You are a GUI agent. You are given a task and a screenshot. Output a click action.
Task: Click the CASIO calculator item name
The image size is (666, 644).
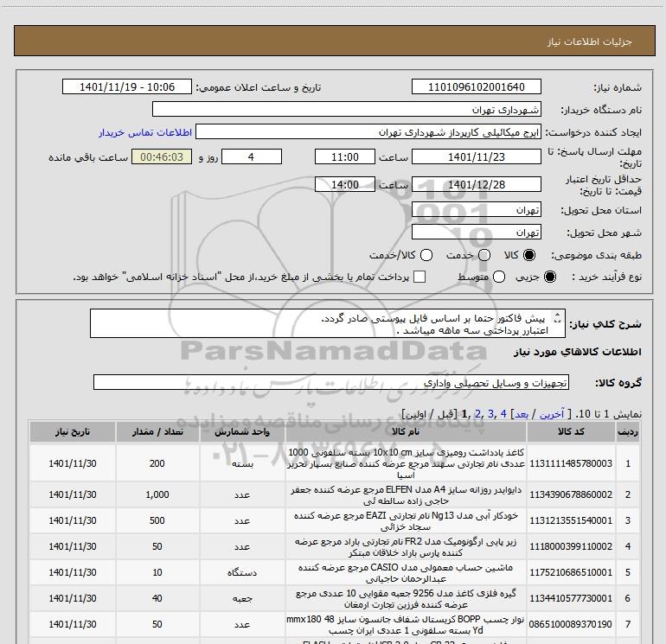coord(406,573)
